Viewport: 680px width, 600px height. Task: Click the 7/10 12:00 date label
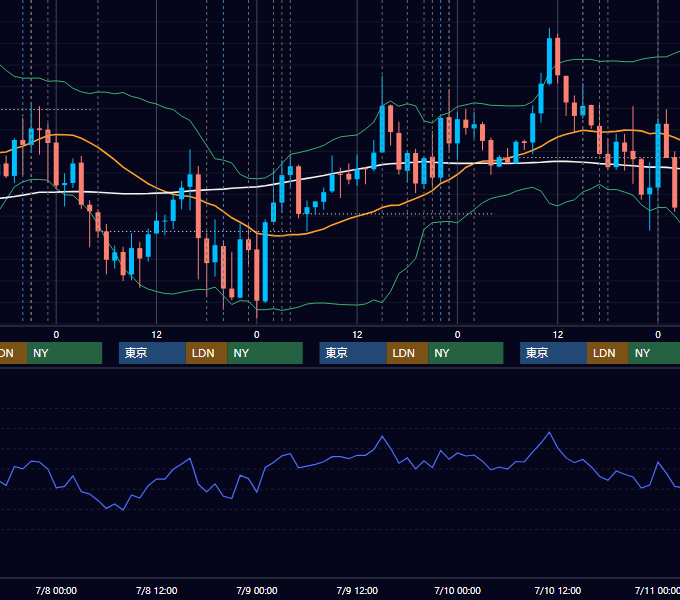(558, 590)
